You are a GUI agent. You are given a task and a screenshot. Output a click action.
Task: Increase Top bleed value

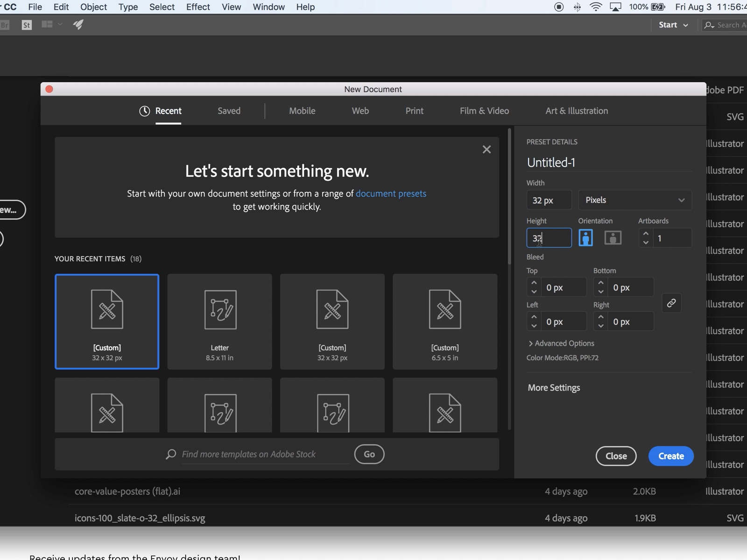(x=534, y=283)
